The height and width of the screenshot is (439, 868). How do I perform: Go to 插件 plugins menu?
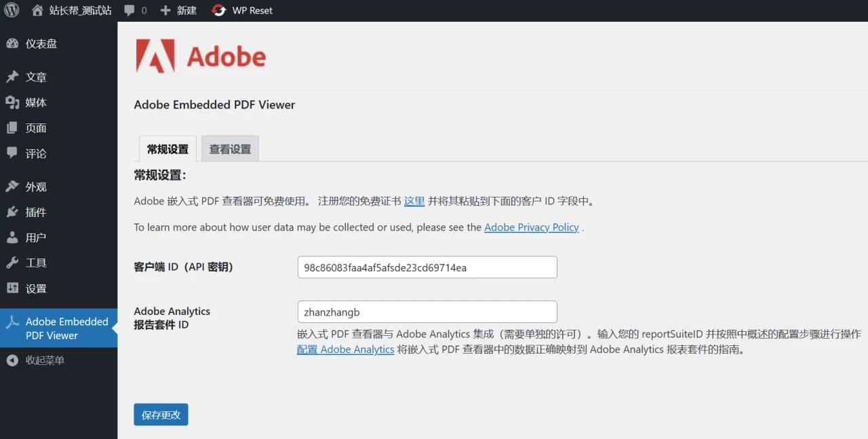[x=36, y=212]
